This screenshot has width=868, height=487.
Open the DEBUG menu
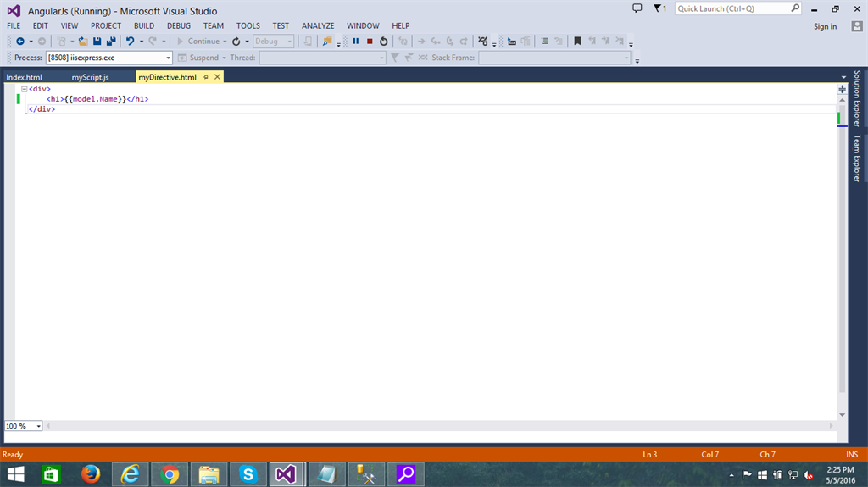(179, 26)
